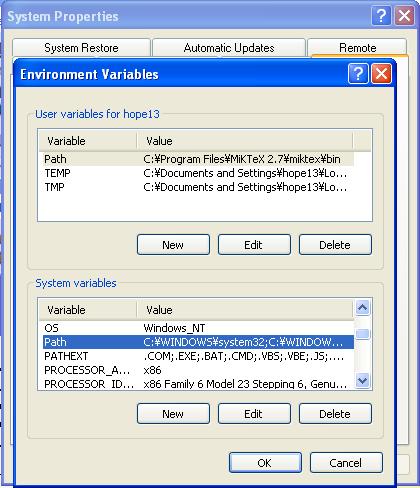Click x86 value in system variables
420x488 pixels.
[x=152, y=370]
